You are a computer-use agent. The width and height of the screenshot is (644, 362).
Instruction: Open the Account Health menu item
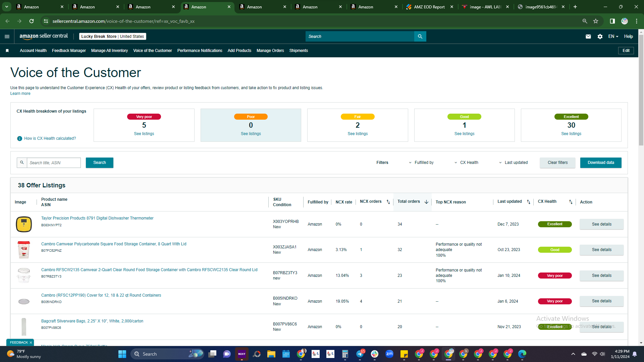coord(33,51)
